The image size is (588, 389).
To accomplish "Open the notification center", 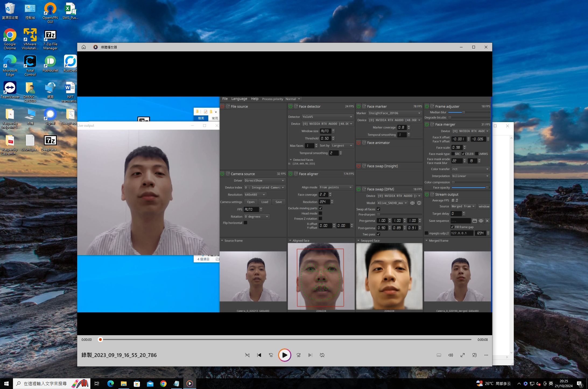I will (x=580, y=384).
